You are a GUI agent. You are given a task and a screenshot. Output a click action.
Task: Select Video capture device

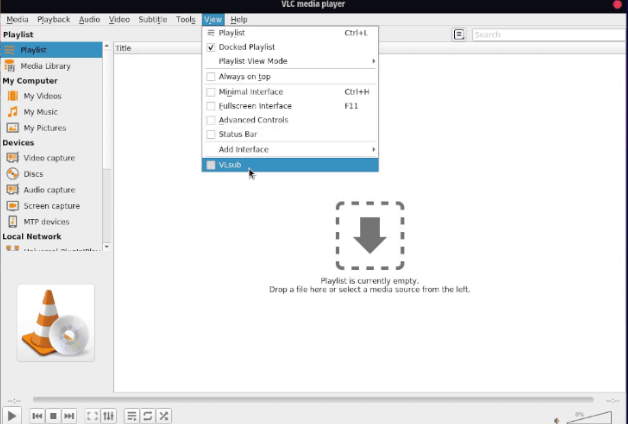[51, 158]
